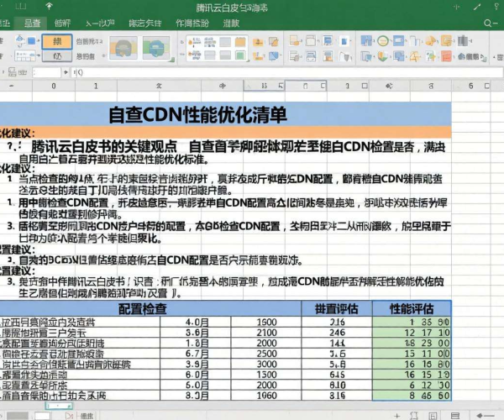This screenshot has width=504, height=420.
Task: Click the orange box with pencil icon
Action: click(274, 41)
